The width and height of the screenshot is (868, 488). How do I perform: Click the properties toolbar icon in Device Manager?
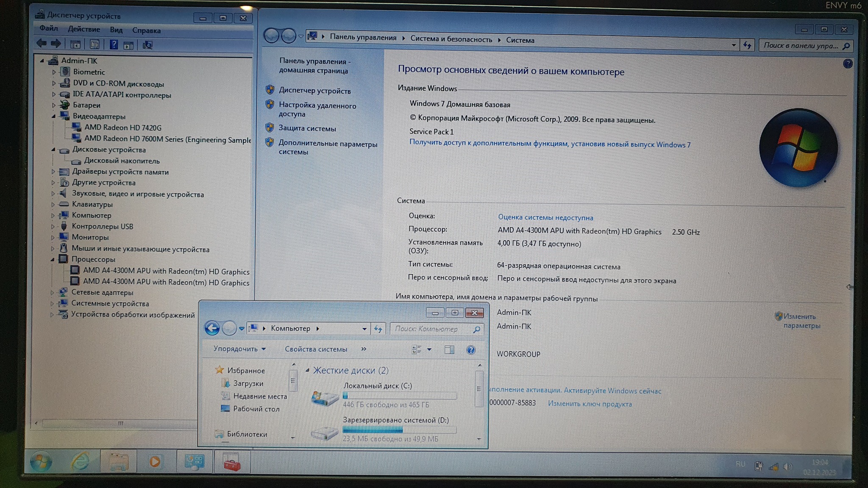(95, 44)
